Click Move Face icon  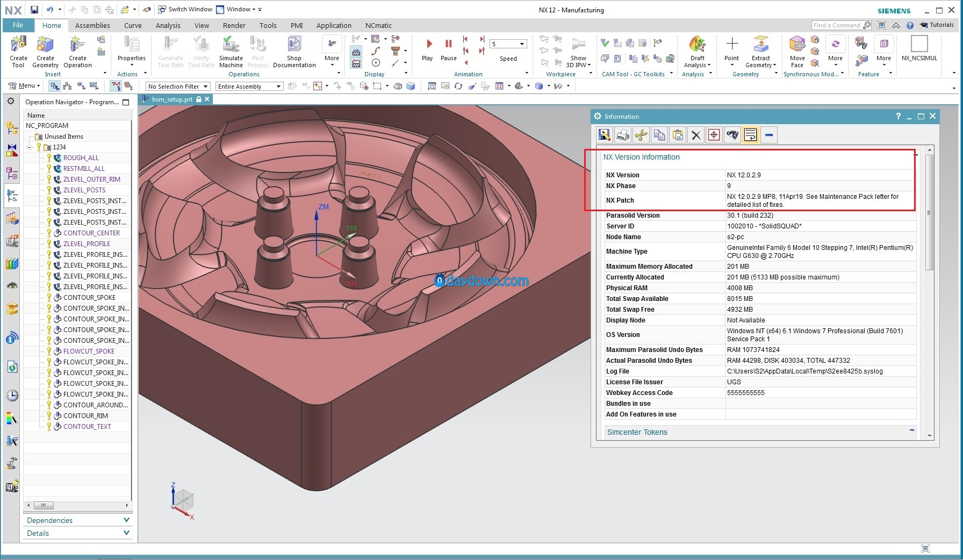(797, 52)
